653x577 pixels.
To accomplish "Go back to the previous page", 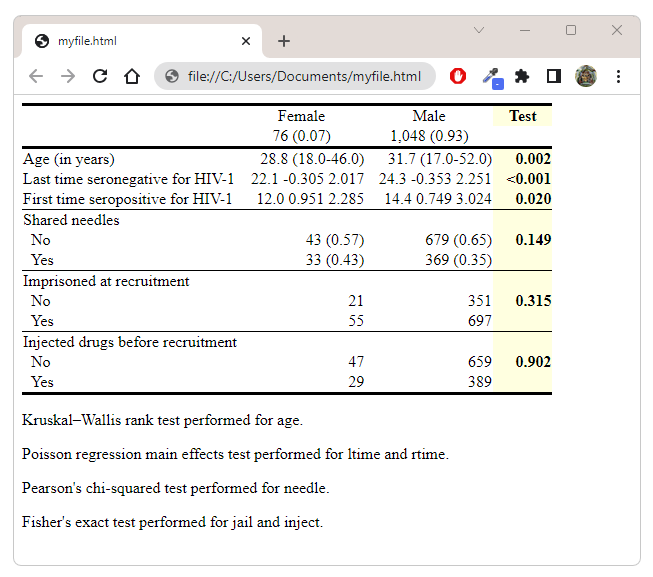I will pos(36,77).
